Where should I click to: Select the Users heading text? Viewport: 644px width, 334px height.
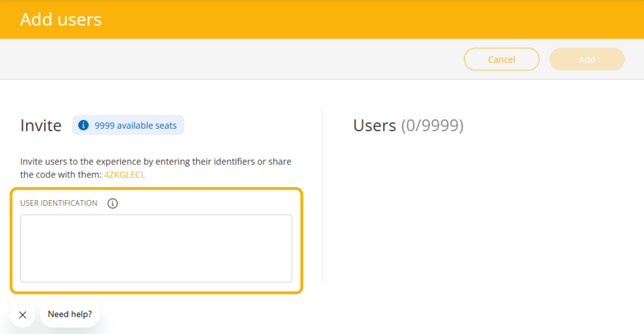374,126
